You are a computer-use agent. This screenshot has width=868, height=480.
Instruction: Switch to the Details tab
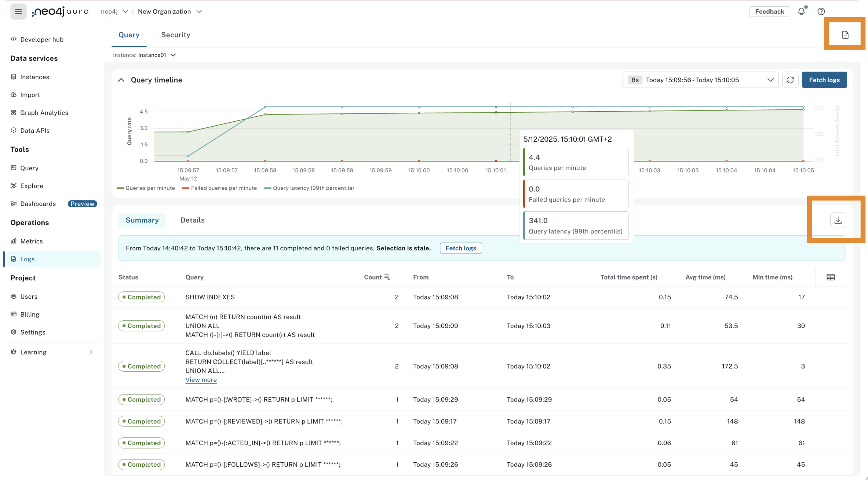[192, 220]
